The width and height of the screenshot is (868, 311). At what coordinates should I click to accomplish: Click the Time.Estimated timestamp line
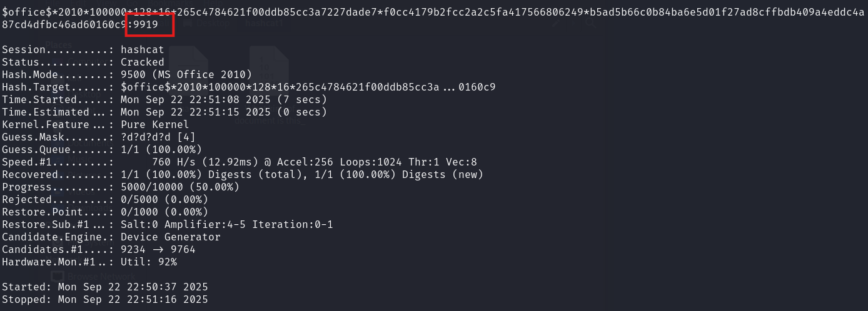point(164,112)
